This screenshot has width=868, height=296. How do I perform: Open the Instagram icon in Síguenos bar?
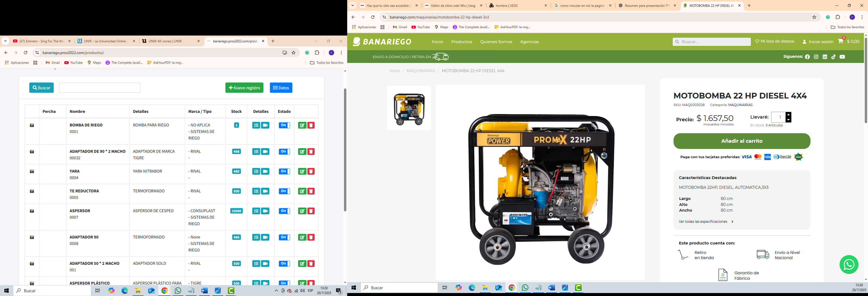click(x=816, y=57)
